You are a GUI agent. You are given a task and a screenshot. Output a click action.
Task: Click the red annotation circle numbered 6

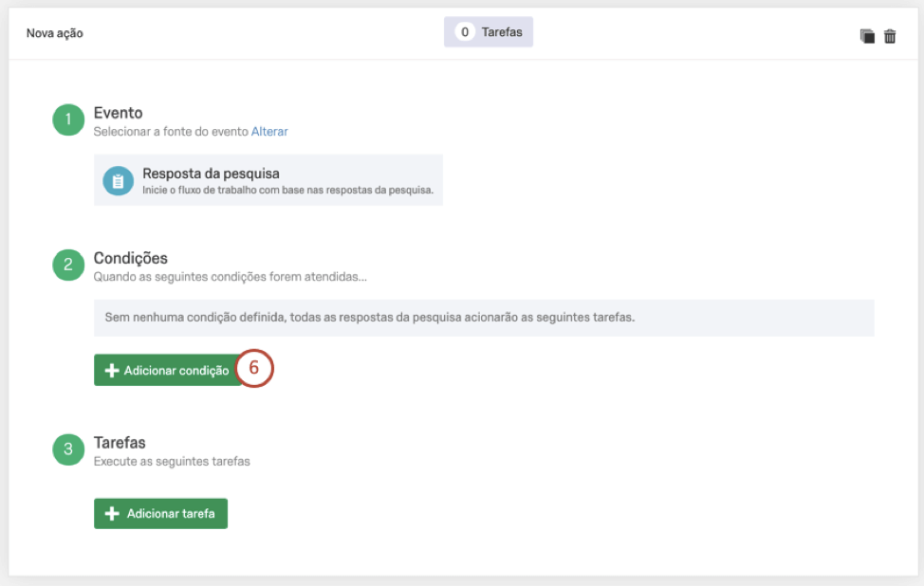click(254, 370)
